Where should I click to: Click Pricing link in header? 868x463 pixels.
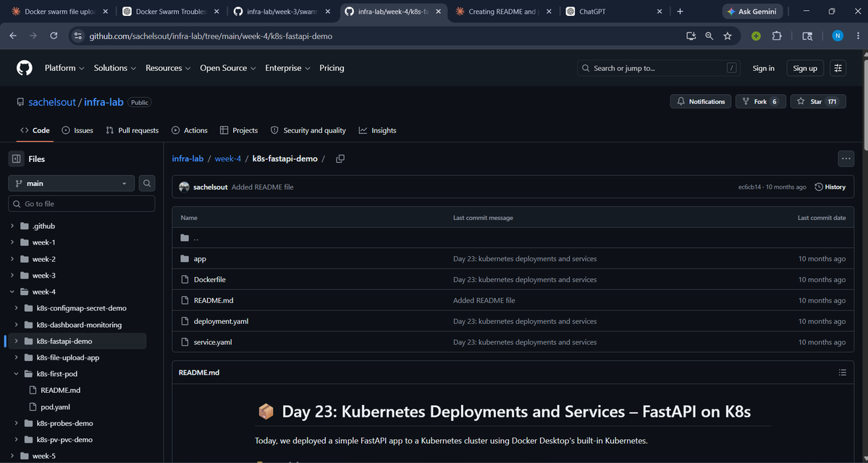pyautogui.click(x=332, y=68)
